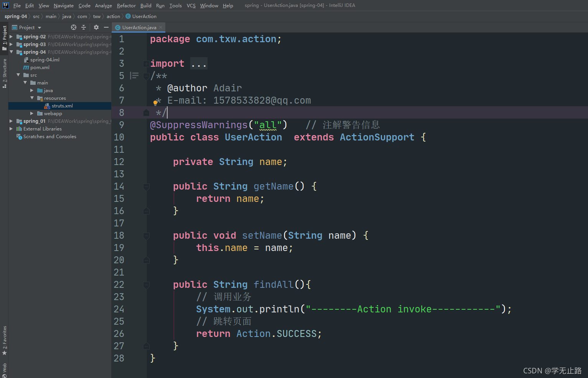Click main breadcrumb in navigation bar
This screenshot has width=588, height=378.
[x=51, y=16]
